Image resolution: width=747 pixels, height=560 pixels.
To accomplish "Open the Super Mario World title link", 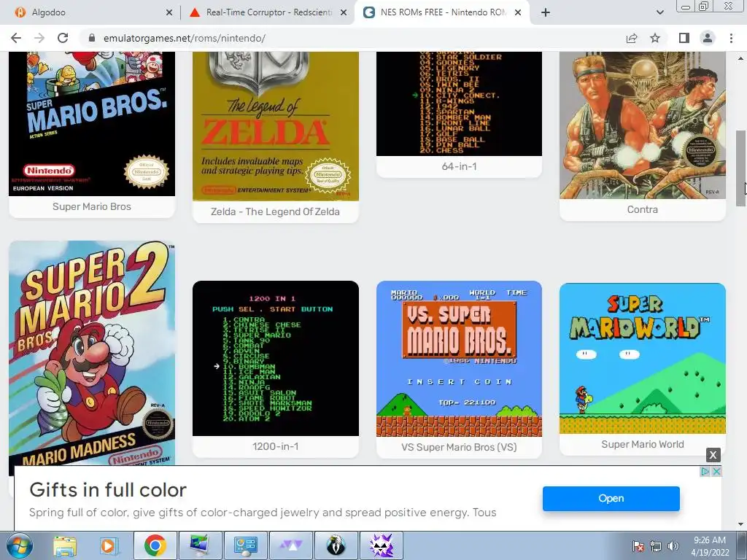I will (x=643, y=444).
